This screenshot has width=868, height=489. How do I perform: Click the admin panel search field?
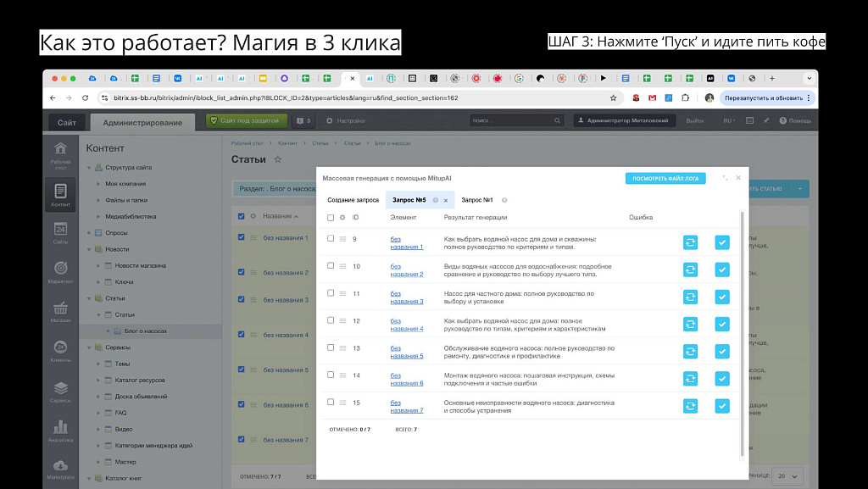(x=515, y=121)
